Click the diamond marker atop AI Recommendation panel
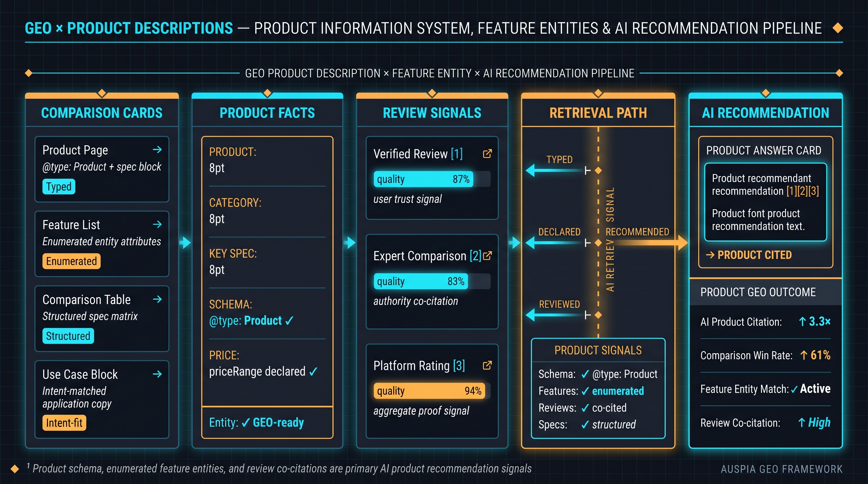Viewport: 868px width, 484px height. [765, 93]
